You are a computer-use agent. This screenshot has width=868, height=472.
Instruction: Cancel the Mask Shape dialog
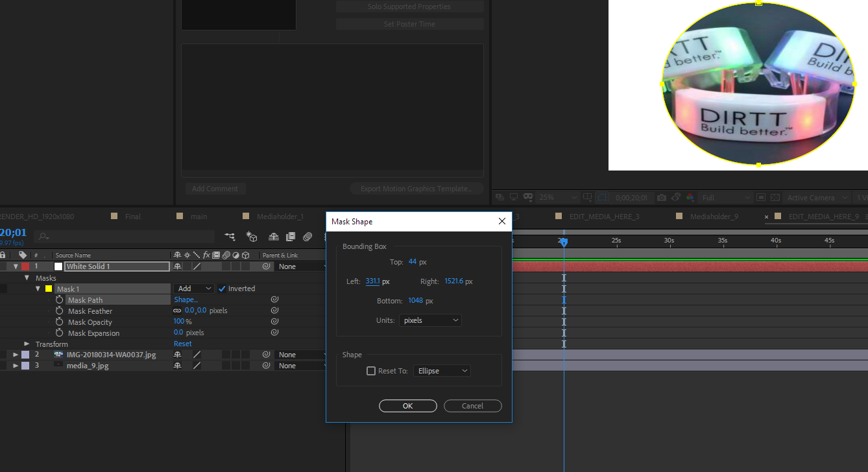(472, 406)
